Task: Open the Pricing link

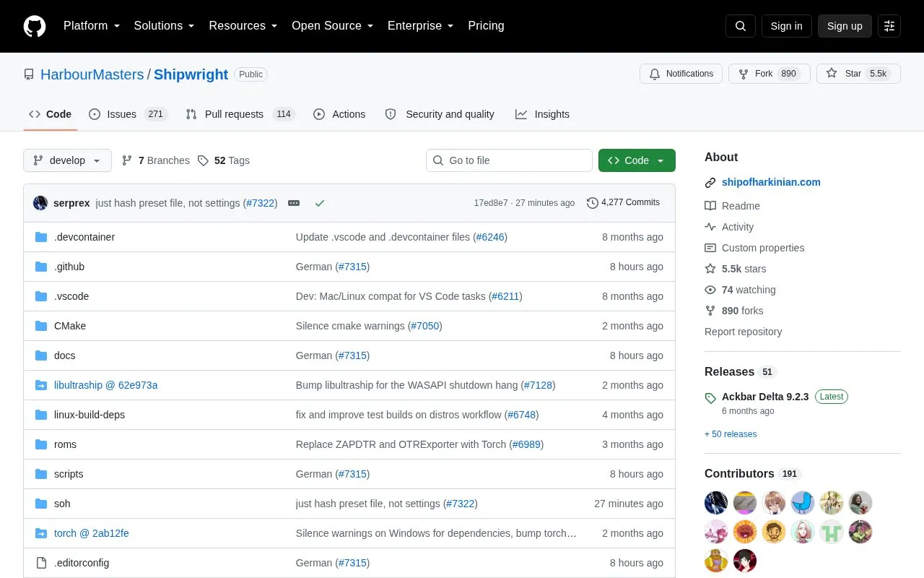Action: click(x=486, y=26)
